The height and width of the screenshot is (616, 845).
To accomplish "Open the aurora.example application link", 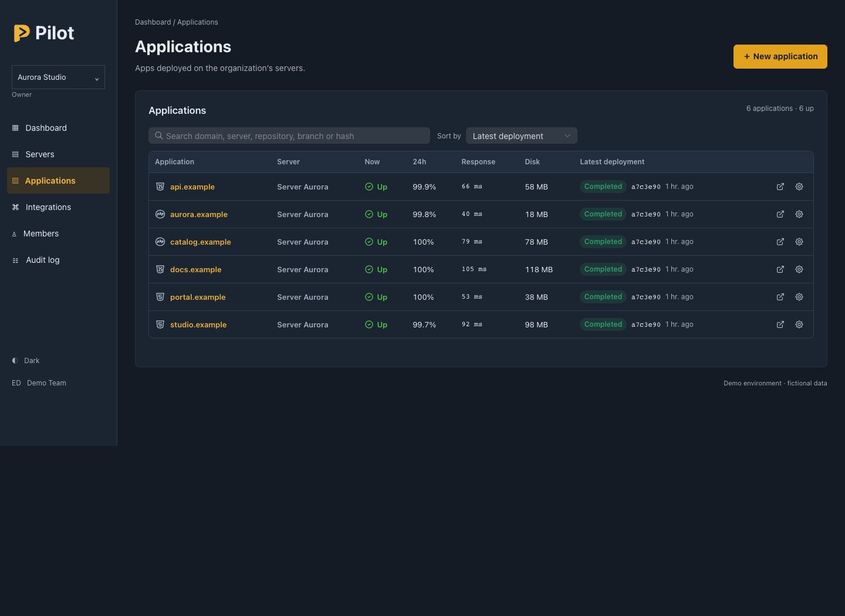I will [x=199, y=214].
